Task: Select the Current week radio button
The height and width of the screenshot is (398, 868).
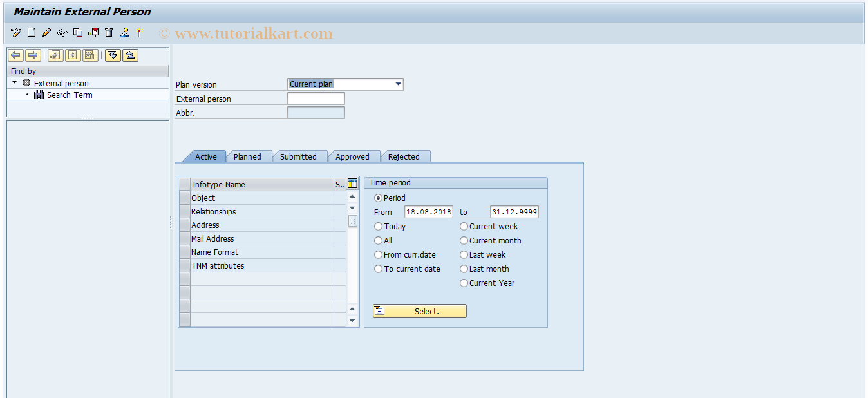Action: point(464,226)
